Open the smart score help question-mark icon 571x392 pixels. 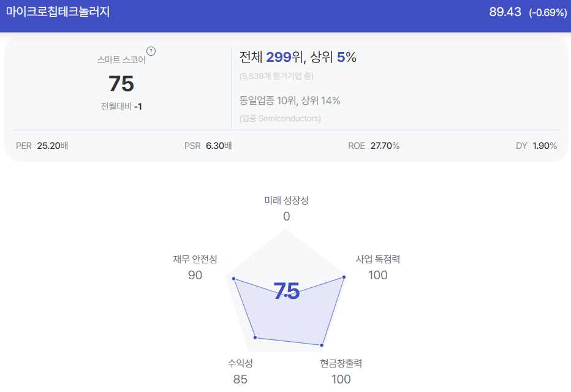[151, 51]
